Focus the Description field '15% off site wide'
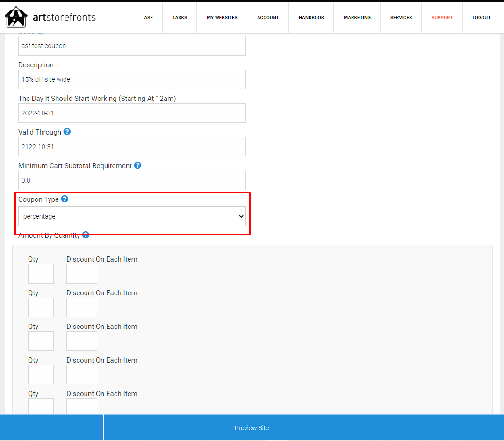This screenshot has height=441, width=504. click(x=132, y=79)
